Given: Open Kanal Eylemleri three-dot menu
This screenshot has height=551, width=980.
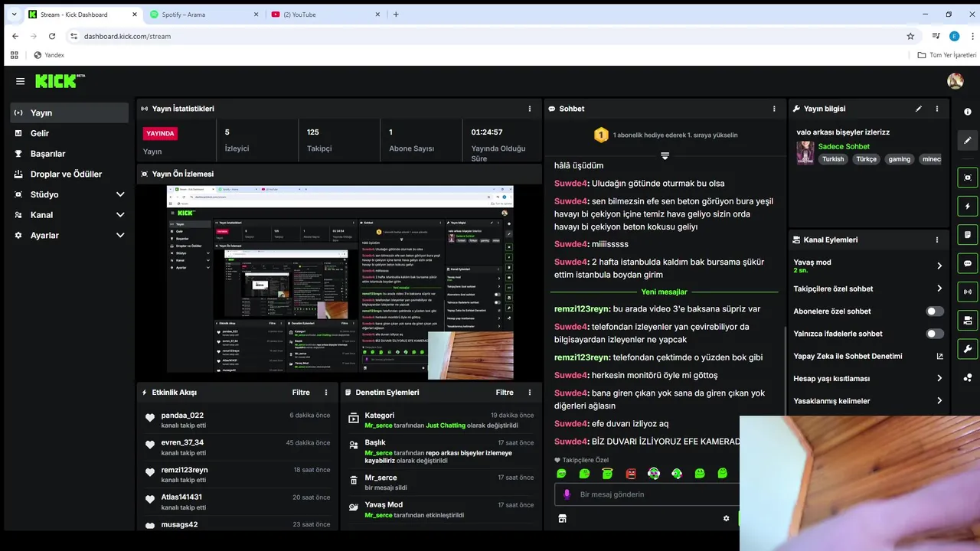Looking at the screenshot, I should (x=937, y=240).
